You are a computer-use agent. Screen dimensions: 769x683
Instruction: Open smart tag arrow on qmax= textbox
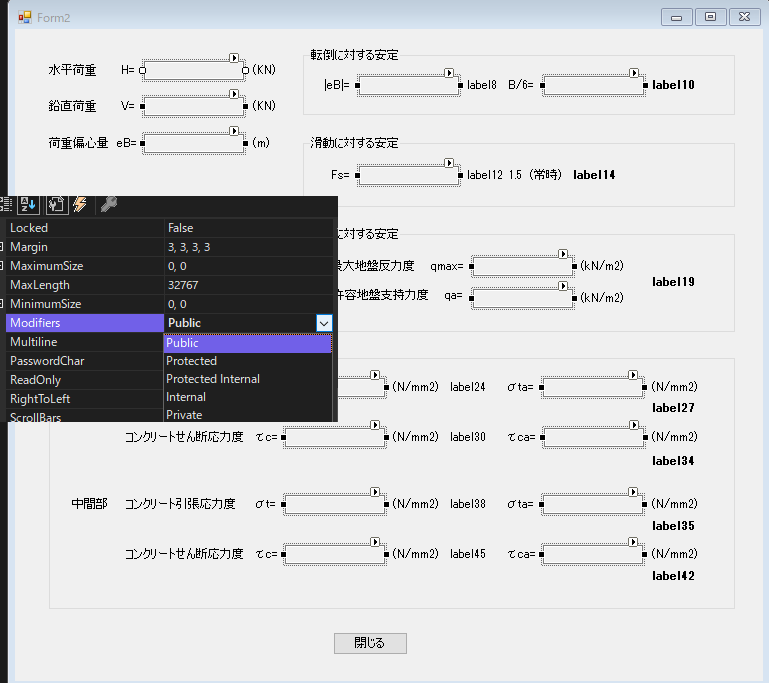coord(563,253)
